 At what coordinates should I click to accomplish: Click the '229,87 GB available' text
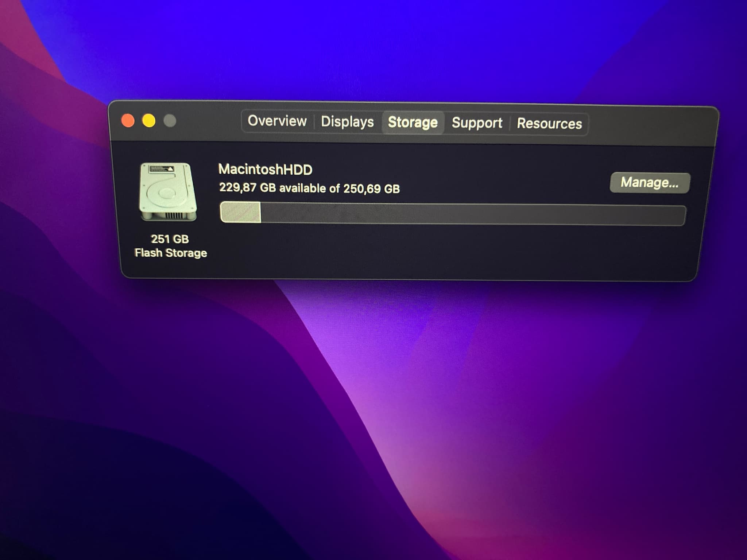click(272, 188)
